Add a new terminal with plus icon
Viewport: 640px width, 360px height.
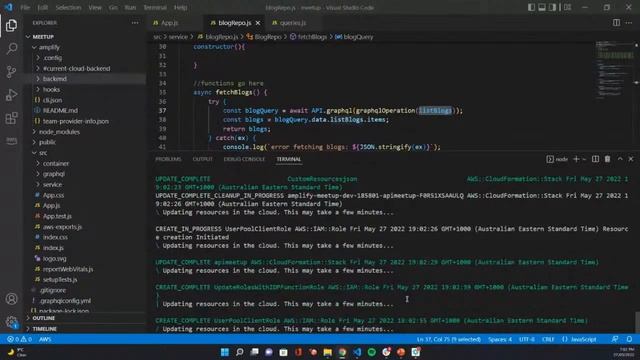tap(576, 159)
